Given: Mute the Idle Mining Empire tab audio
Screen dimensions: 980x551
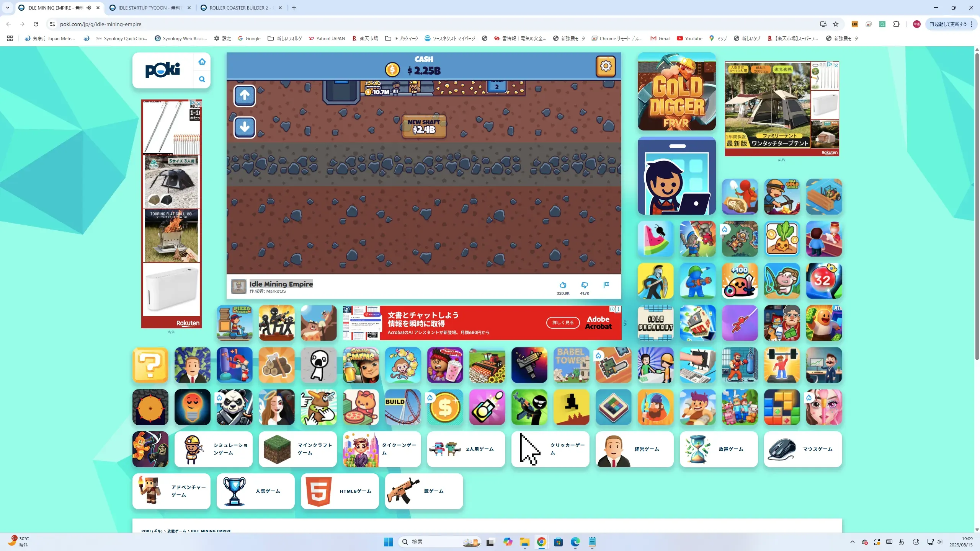Looking at the screenshot, I should point(89,8).
